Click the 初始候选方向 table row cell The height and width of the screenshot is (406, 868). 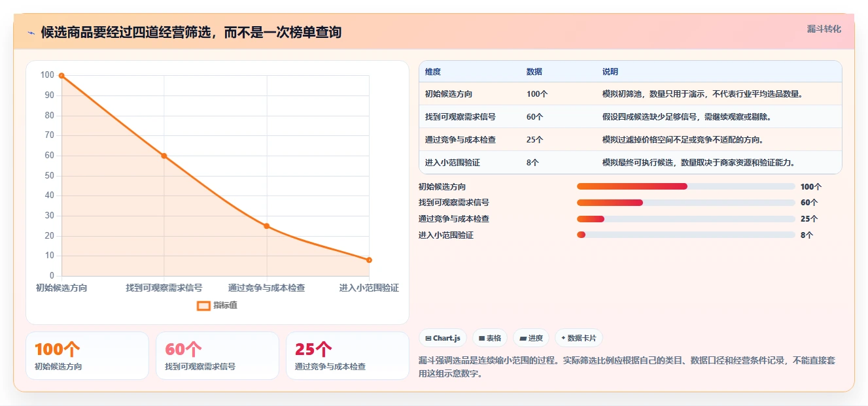coord(449,94)
